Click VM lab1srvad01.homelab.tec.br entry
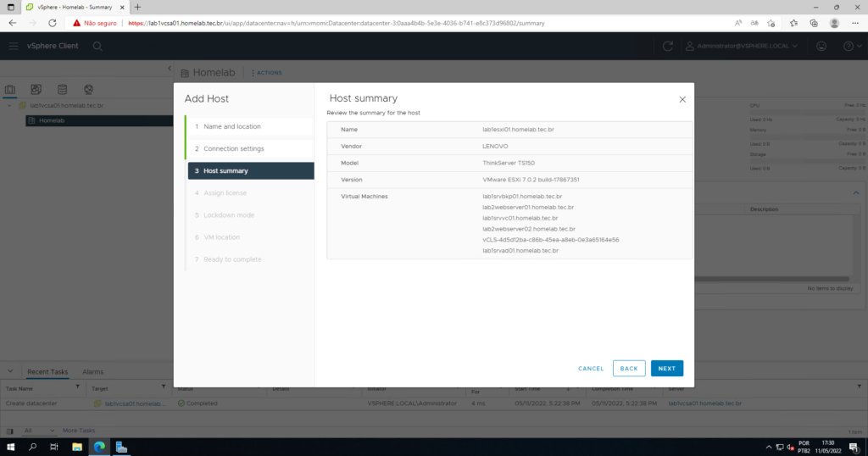868x456 pixels. 520,251
